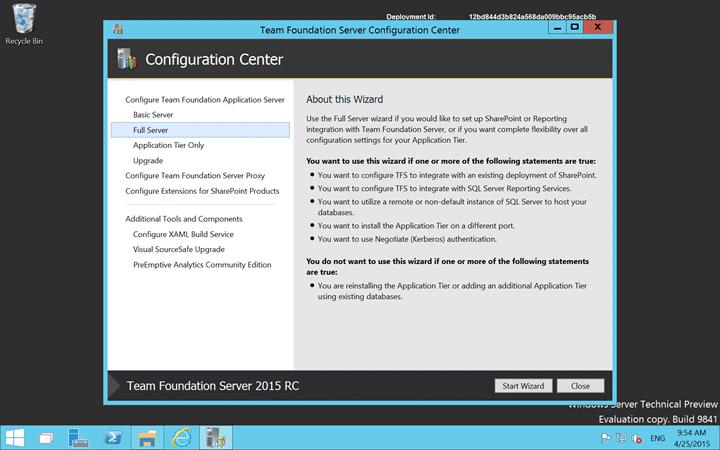Viewport: 720px width, 450px height.
Task: Click the 'remote or non-default instance' bullet
Action: point(452,207)
